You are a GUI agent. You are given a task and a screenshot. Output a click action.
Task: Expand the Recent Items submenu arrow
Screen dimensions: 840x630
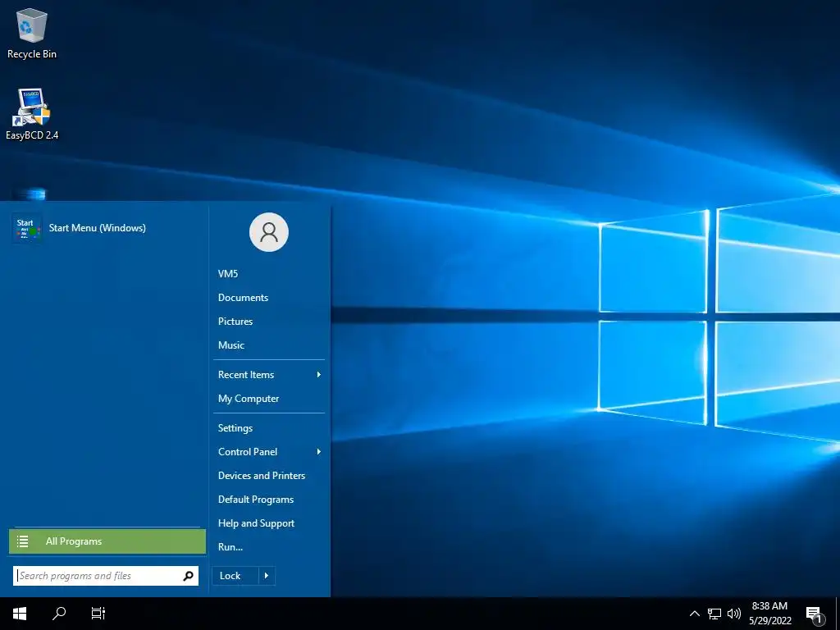point(319,374)
